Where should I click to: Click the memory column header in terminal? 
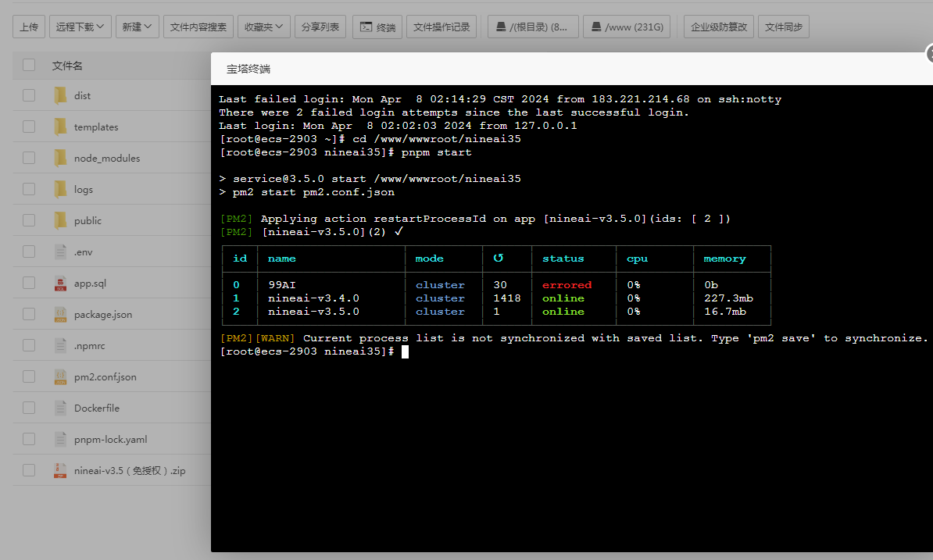tap(724, 259)
